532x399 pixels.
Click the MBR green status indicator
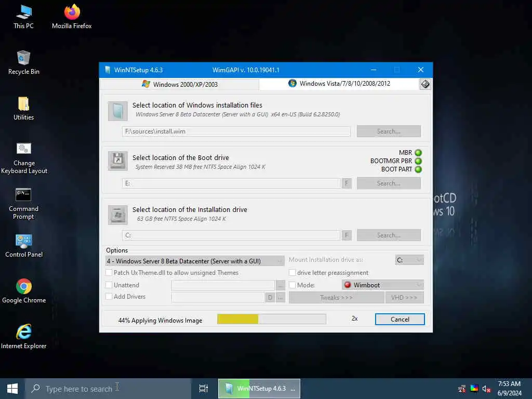(x=418, y=153)
